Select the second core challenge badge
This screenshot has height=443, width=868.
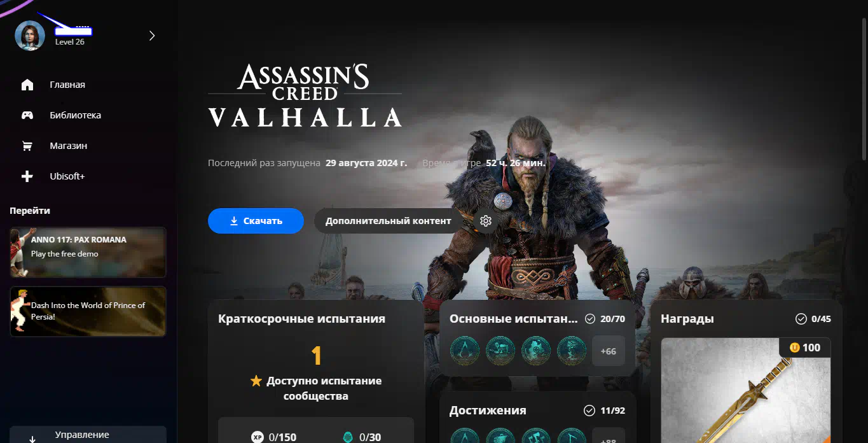click(500, 351)
